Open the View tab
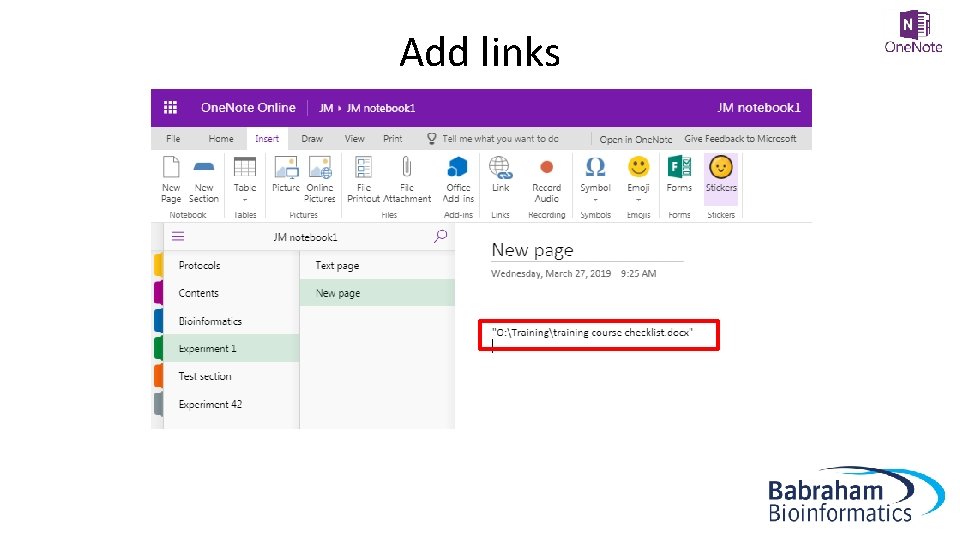The height and width of the screenshot is (540, 960). click(x=354, y=139)
